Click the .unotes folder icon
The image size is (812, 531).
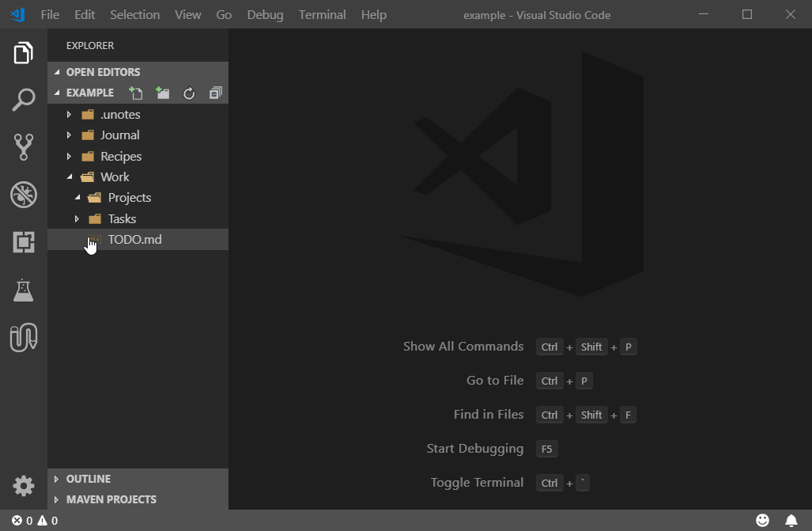point(88,114)
